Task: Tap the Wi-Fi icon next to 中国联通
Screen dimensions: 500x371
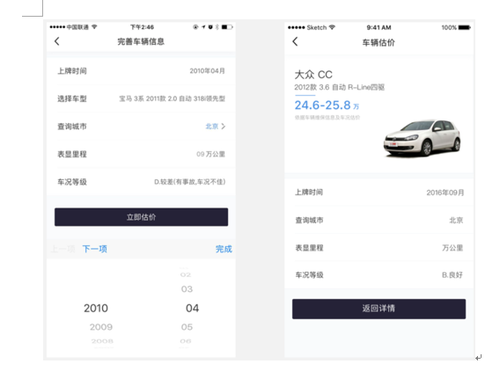Action: coord(94,27)
